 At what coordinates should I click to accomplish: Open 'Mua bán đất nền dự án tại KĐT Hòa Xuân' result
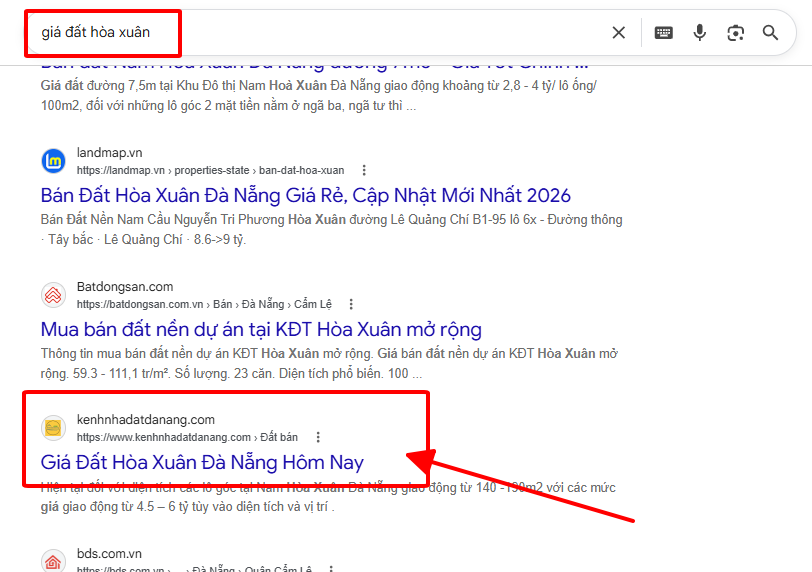[261, 329]
